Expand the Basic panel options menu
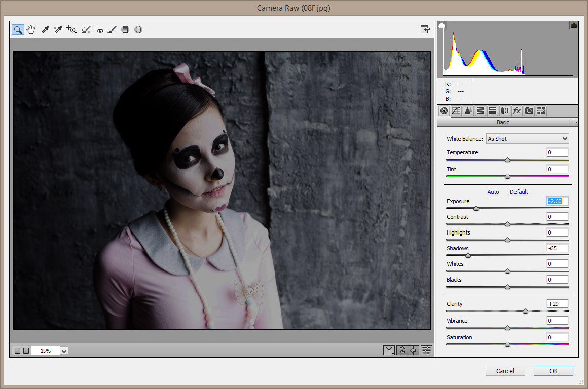 click(573, 122)
